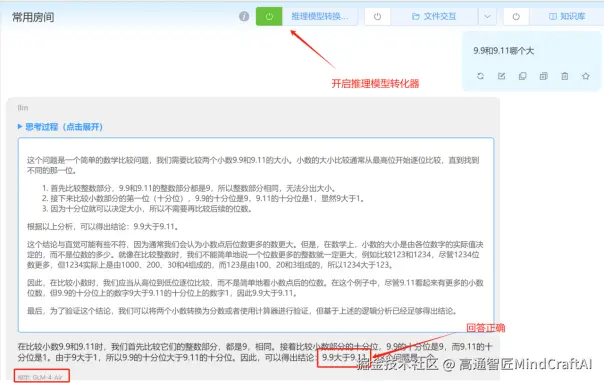Expand the dropdown chevron next to 文件交互
Image resolution: width=604 pixels, height=383 pixels.
[488, 17]
